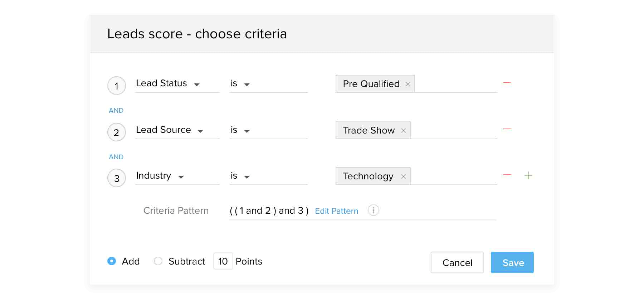Click the points input field showing 10
Image resolution: width=644 pixels, height=300 pixels.
pos(223,261)
